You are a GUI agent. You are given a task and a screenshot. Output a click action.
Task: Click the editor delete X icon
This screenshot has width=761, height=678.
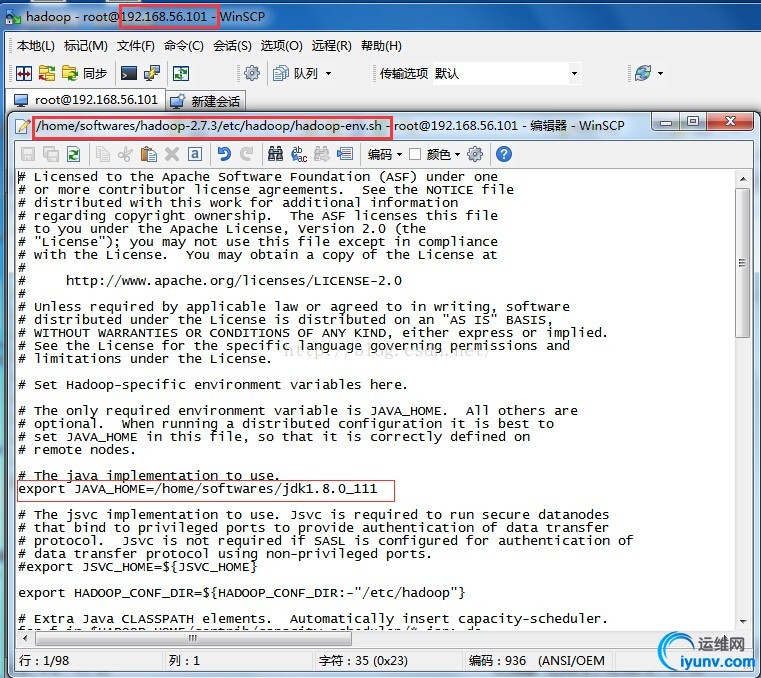(x=172, y=154)
